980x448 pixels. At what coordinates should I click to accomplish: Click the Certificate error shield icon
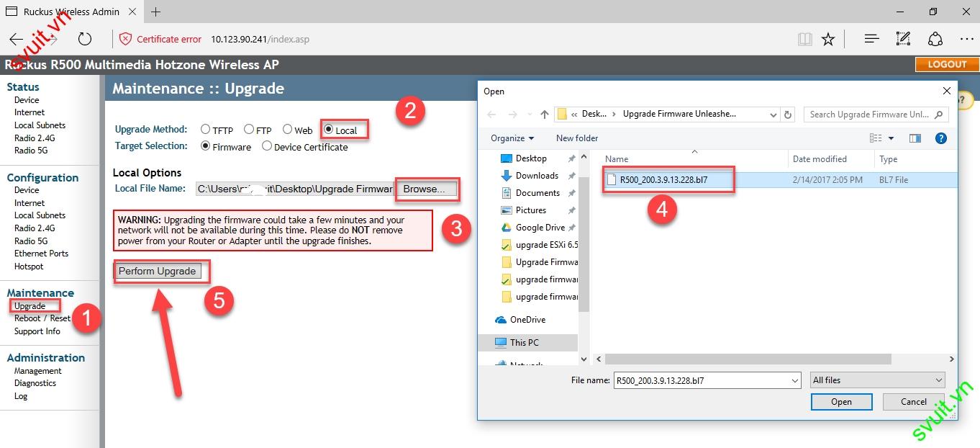tap(125, 39)
